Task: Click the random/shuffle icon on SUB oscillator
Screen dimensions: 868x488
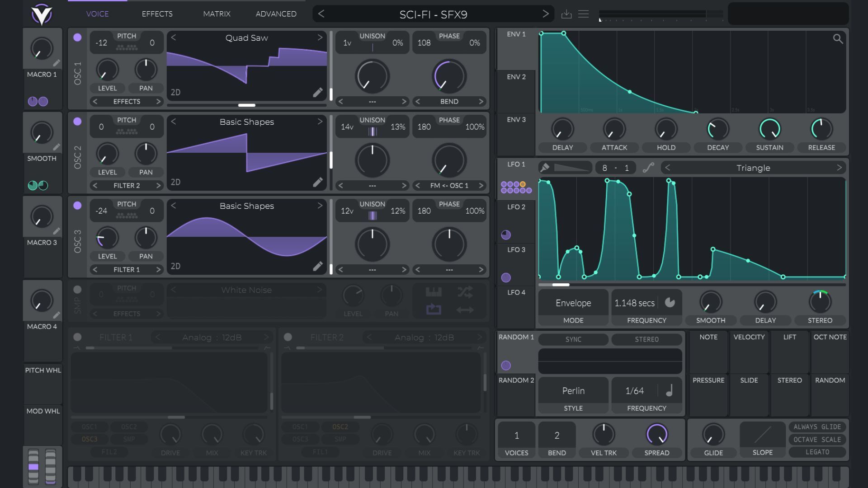Action: [465, 292]
